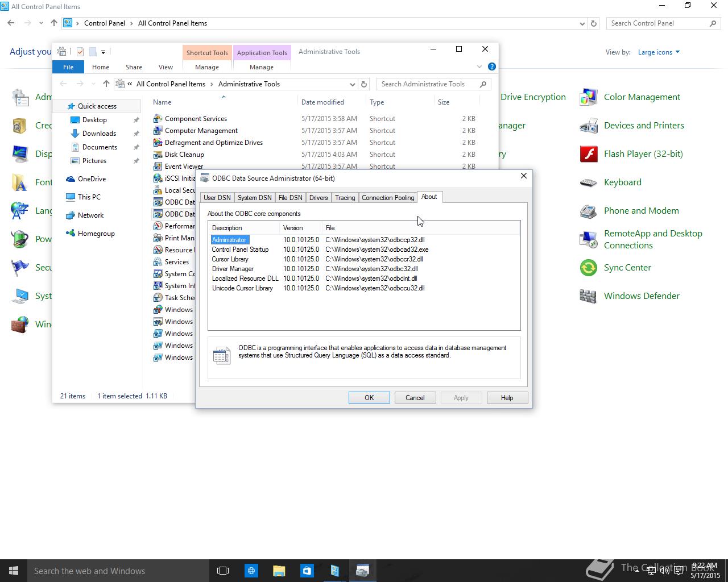Click the Search Control Panel field
The width and height of the screenshot is (728, 582).
[663, 23]
